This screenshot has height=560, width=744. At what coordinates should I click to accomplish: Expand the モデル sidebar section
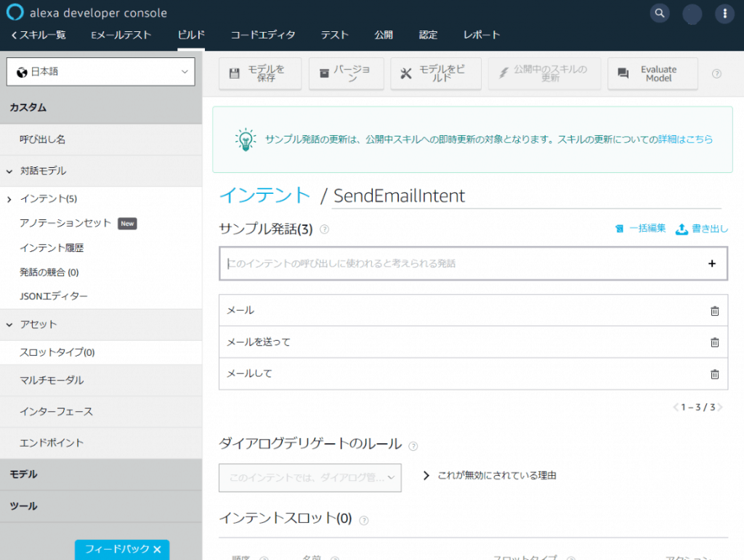pyautogui.click(x=101, y=474)
